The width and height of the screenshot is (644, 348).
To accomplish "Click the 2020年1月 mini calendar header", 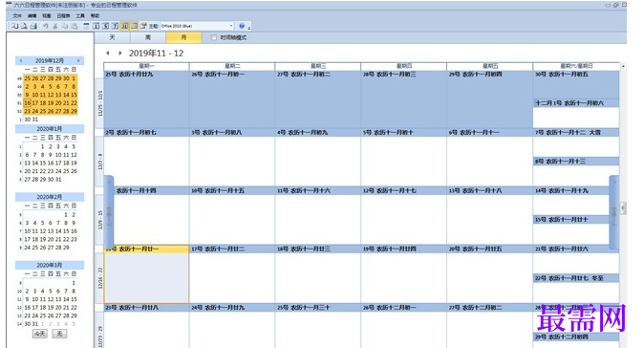I will click(50, 129).
